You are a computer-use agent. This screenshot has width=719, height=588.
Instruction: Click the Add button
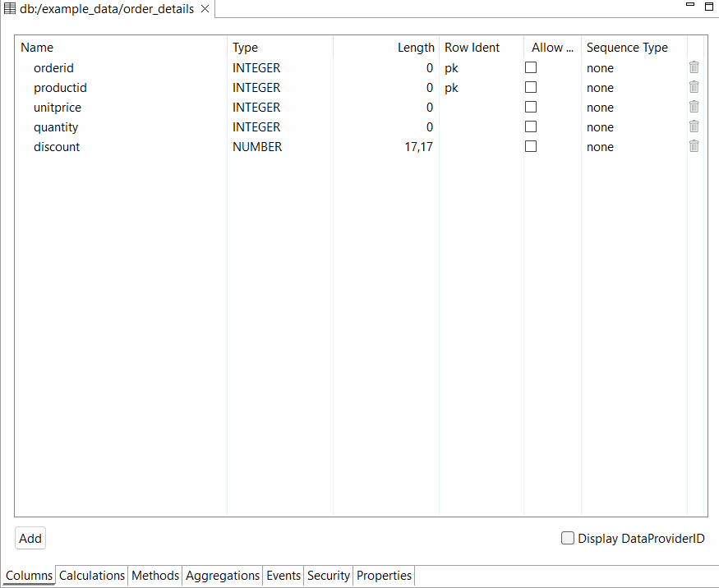(30, 539)
